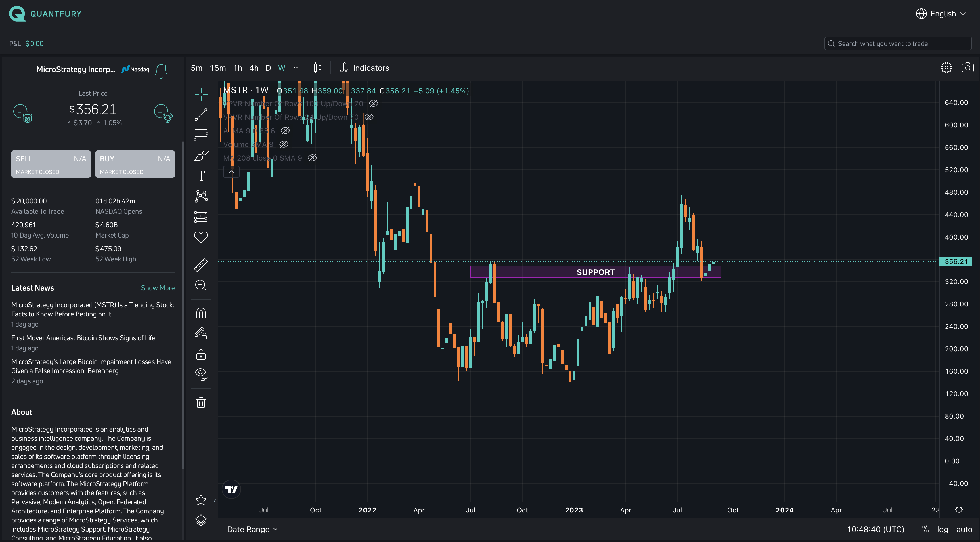Image resolution: width=980 pixels, height=542 pixels.
Task: Click the TradingView logo badge
Action: point(231,489)
